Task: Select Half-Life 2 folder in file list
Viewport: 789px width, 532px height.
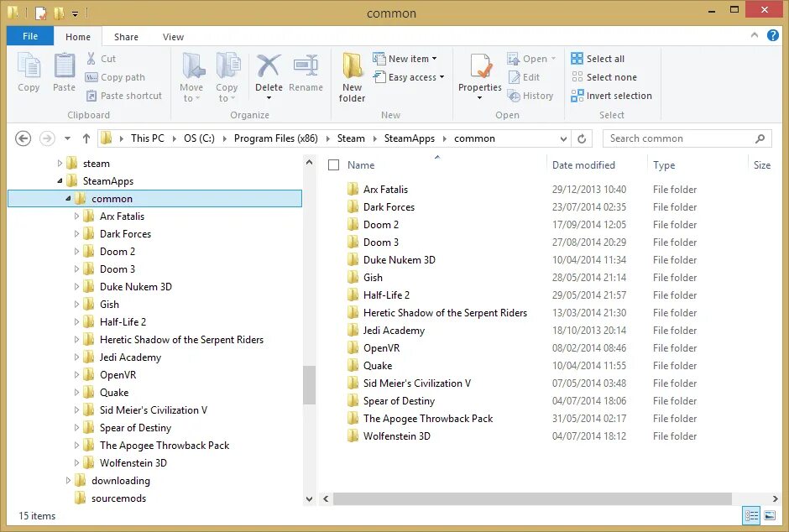Action: coord(386,295)
